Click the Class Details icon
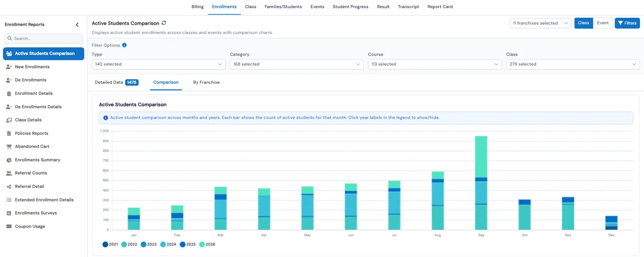Viewport: 644px width, 257px height. click(9, 120)
